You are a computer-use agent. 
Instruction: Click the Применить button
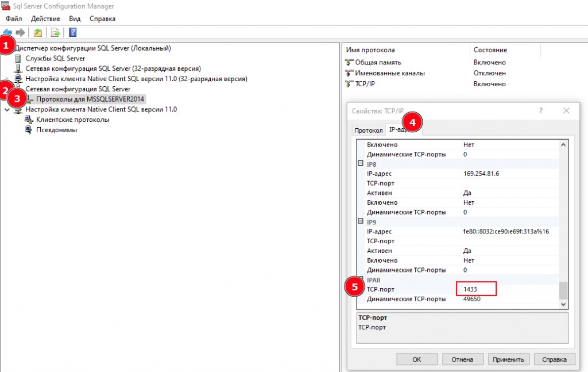click(509, 359)
